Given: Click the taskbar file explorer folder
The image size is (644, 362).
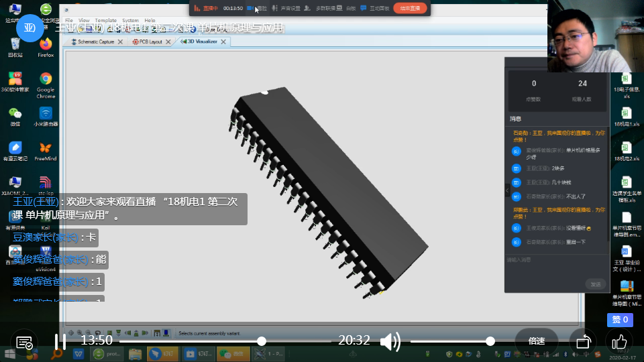Looking at the screenshot, I should pos(135,354).
